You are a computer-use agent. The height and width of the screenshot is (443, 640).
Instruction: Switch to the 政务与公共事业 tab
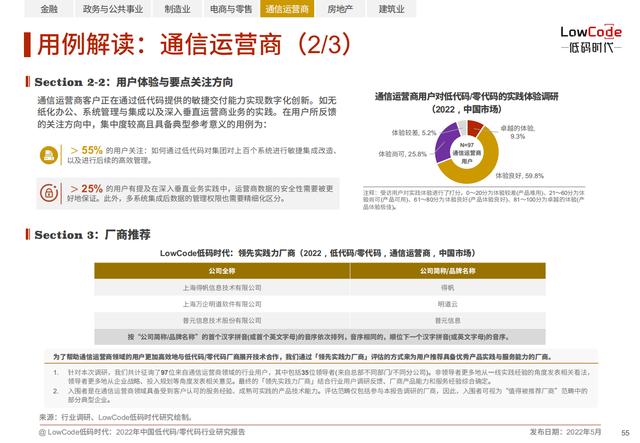point(113,9)
